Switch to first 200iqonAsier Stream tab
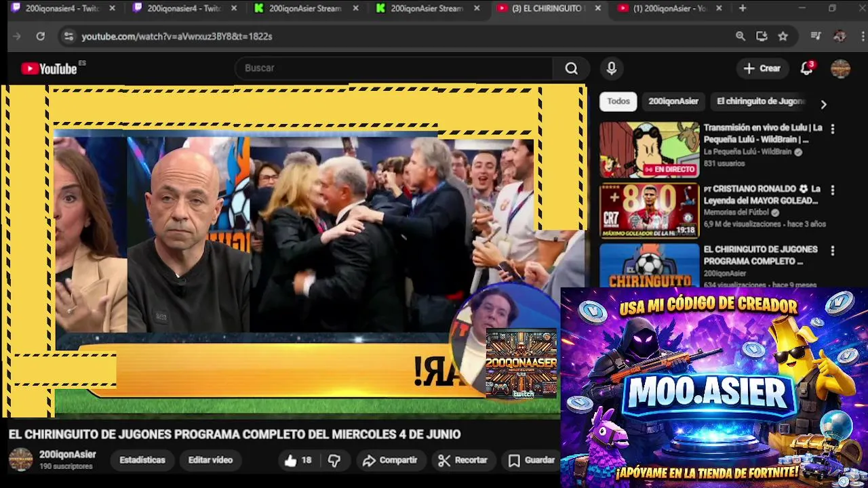Viewport: 868px width, 488px height. pyautogui.click(x=305, y=8)
